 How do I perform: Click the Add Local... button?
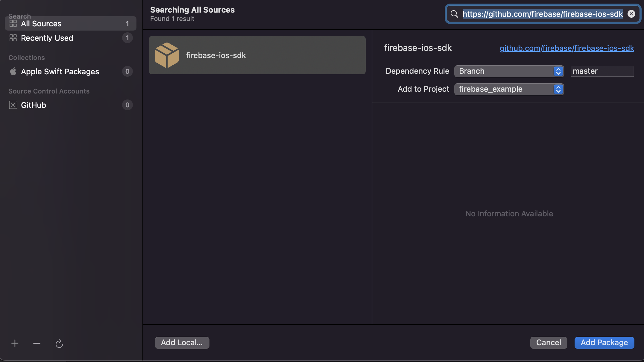pos(182,343)
